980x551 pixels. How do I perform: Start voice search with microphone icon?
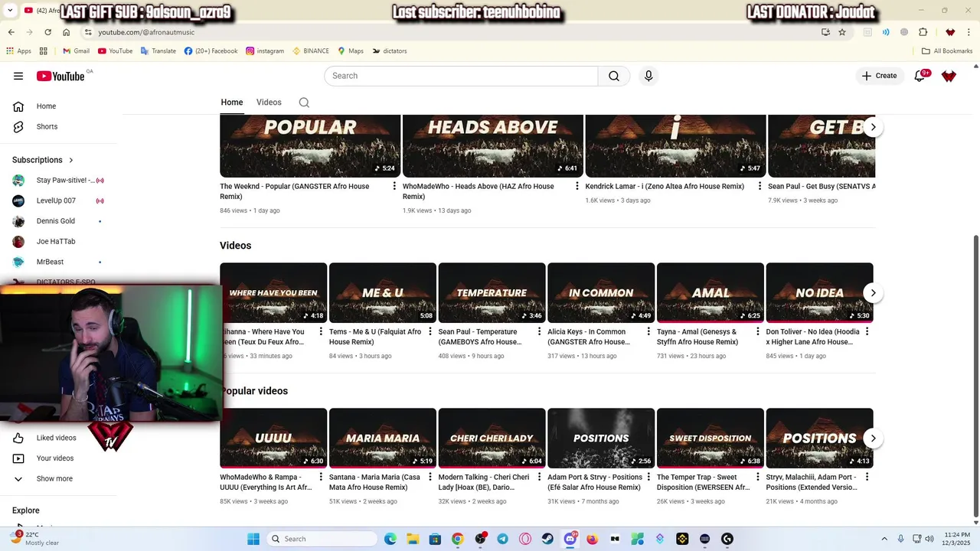pyautogui.click(x=648, y=76)
